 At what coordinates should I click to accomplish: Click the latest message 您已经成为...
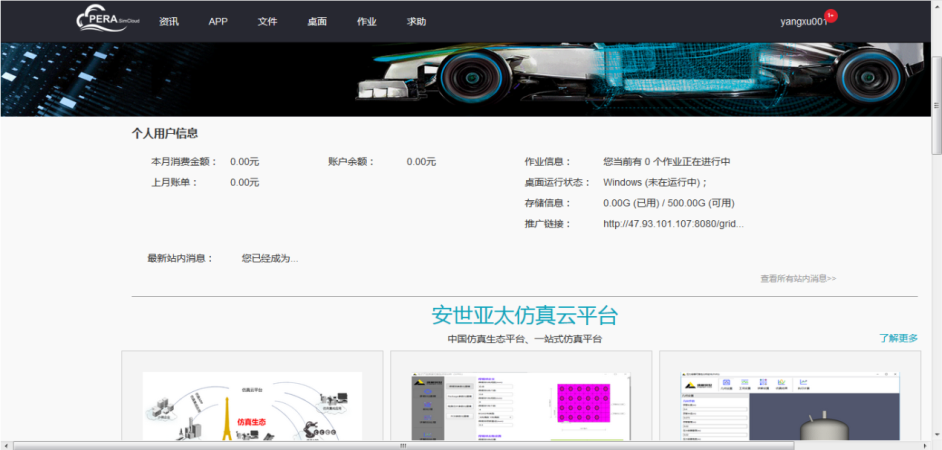[x=270, y=258]
